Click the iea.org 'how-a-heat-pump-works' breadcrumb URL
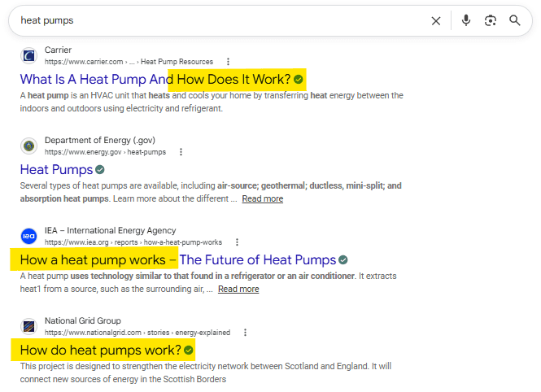Screen dimensions: 541x392 click(x=133, y=242)
